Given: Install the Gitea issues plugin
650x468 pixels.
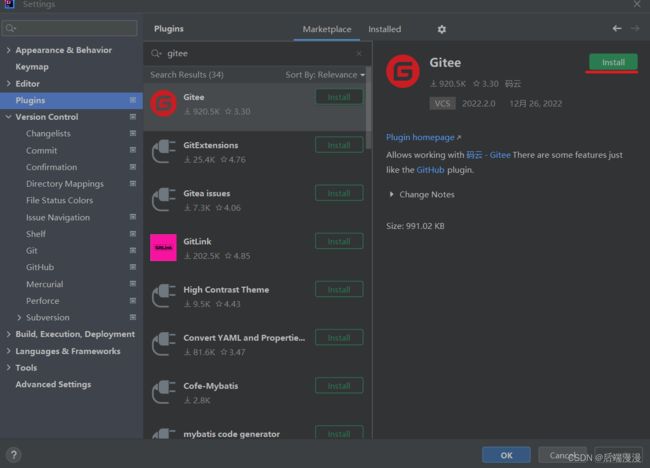Looking at the screenshot, I should [339, 193].
